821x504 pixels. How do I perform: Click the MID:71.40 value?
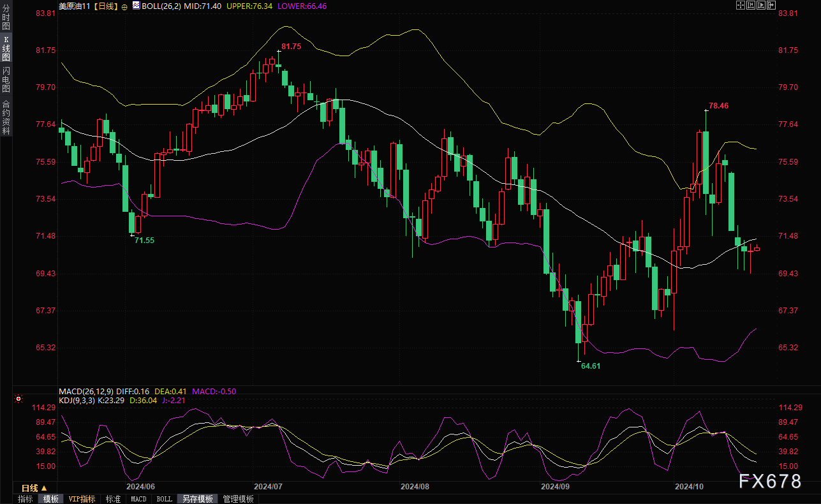(202, 6)
